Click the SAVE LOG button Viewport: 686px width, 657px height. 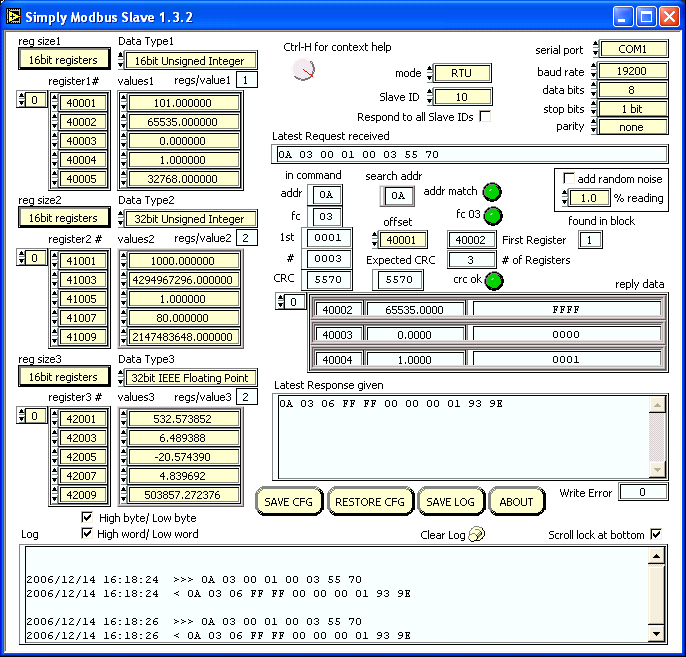(451, 501)
